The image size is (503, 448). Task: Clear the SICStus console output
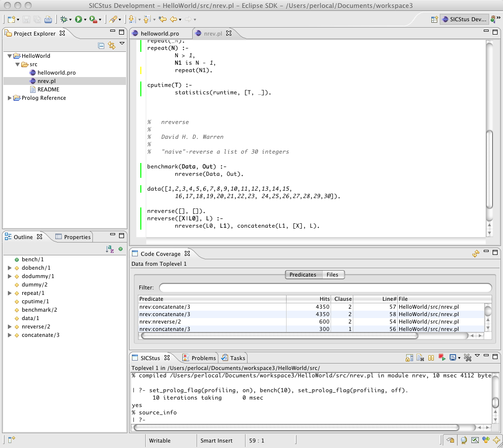click(420, 358)
